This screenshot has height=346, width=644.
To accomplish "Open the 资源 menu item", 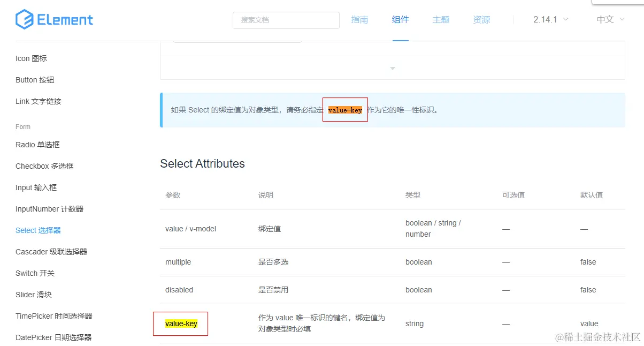I will [x=481, y=19].
